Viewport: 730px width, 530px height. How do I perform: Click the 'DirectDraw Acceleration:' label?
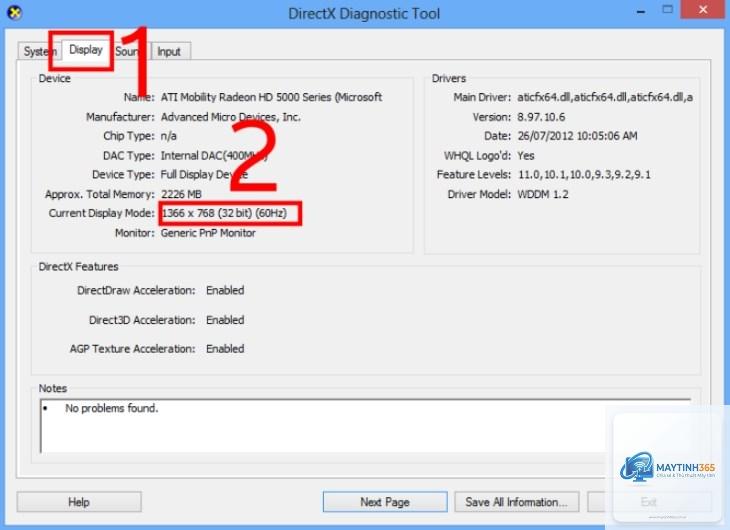(136, 290)
